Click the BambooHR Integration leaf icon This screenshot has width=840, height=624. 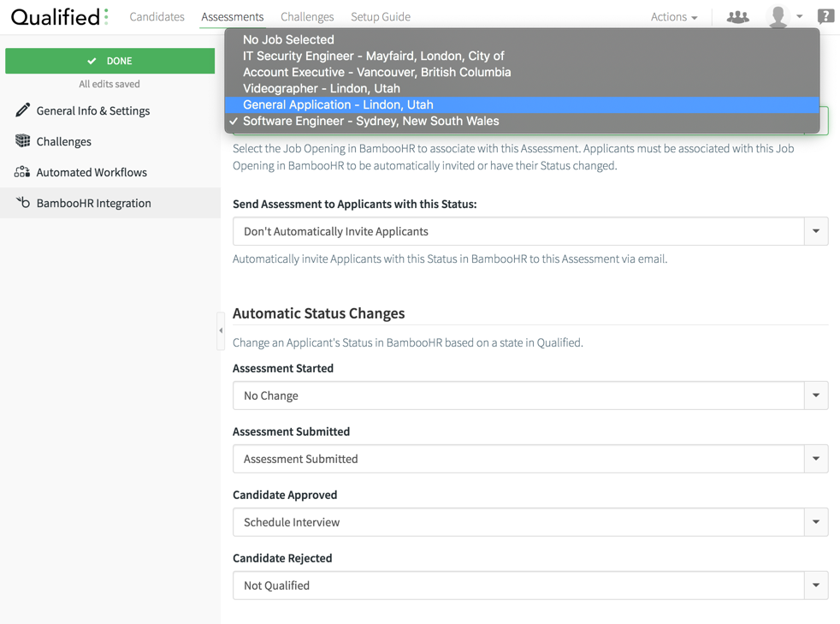tap(22, 203)
